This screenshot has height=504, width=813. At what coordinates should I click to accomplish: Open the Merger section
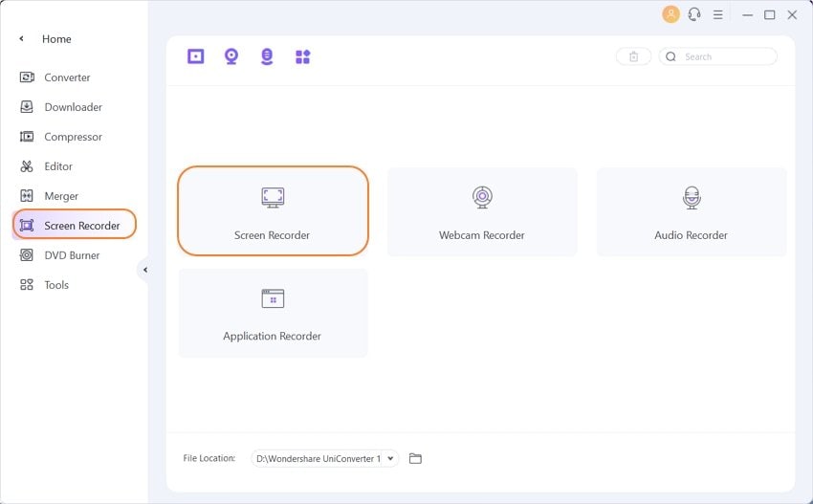49,196
